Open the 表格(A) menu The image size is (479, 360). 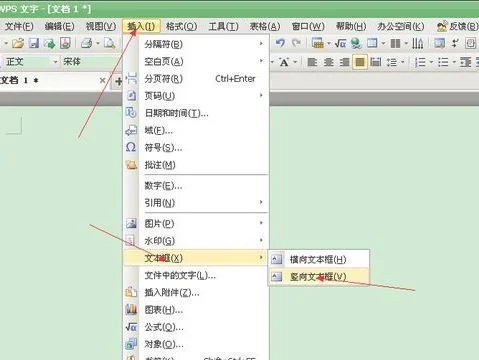click(x=265, y=26)
